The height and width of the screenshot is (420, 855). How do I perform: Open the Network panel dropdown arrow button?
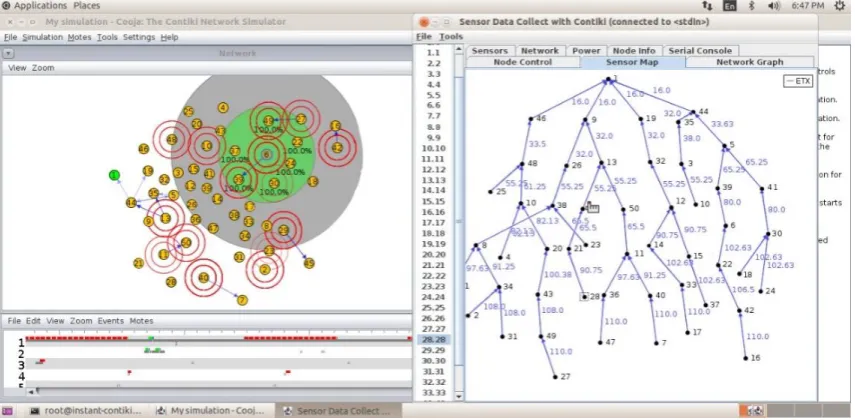point(9,53)
